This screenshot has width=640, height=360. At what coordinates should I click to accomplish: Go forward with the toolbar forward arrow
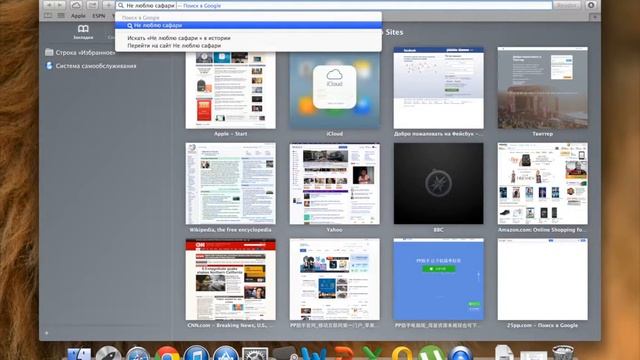(60, 5)
